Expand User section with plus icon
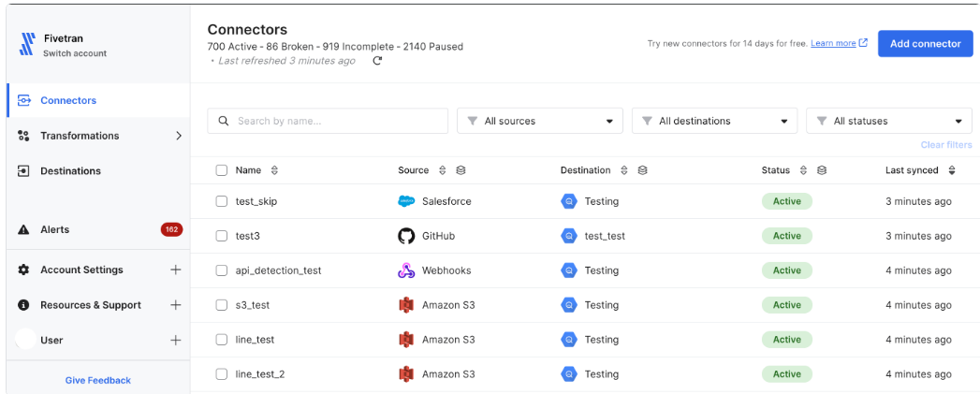The height and width of the screenshot is (394, 980). [x=176, y=341]
